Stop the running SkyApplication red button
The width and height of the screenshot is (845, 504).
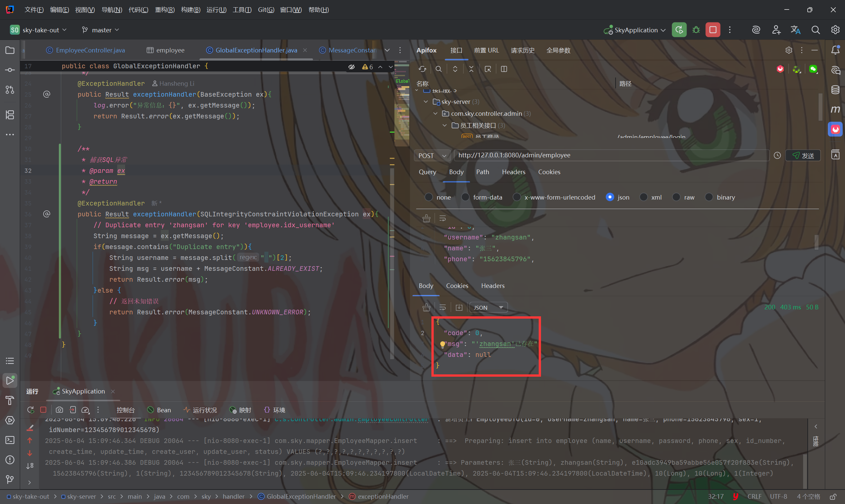(713, 30)
